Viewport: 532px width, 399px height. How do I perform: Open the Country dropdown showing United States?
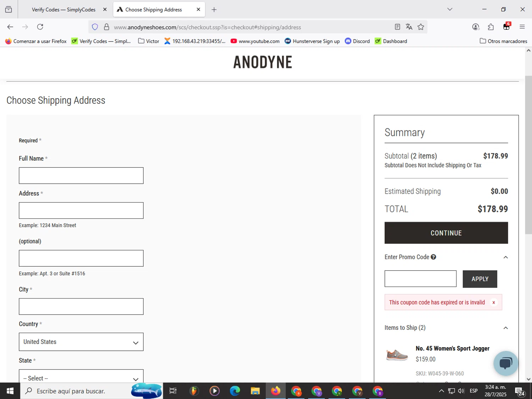[x=81, y=342]
